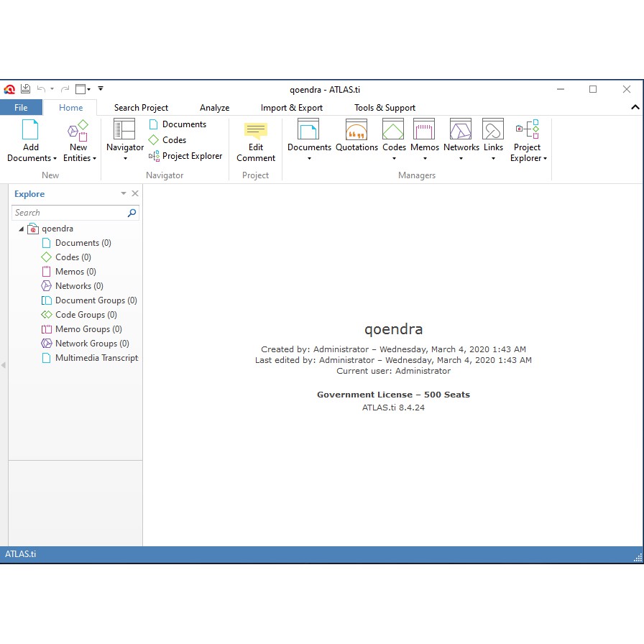
Task: Open the Memos Manager
Action: (x=424, y=137)
